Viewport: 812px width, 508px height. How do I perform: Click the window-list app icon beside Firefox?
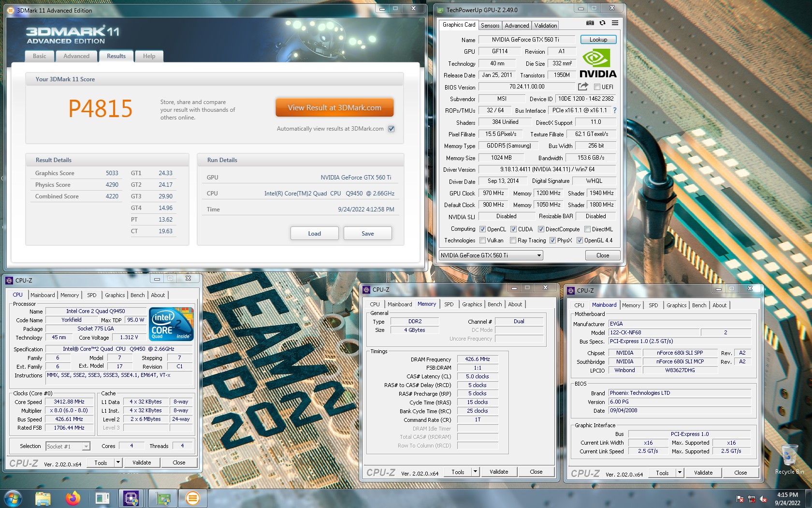pyautogui.click(x=102, y=498)
